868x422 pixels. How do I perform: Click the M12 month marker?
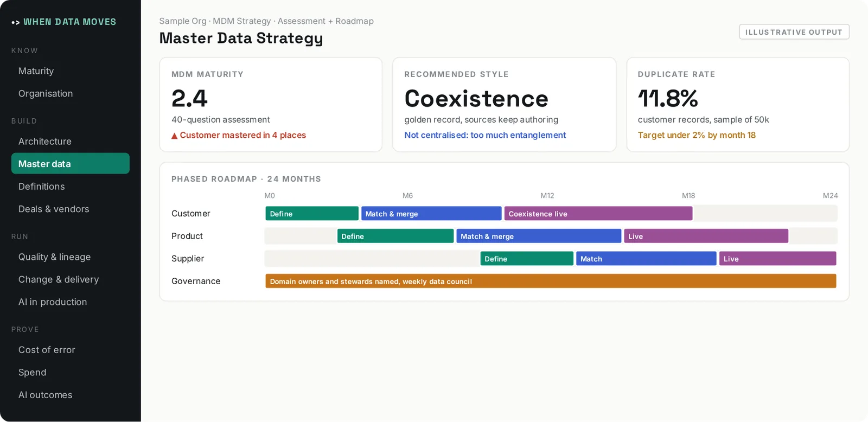[x=547, y=196]
